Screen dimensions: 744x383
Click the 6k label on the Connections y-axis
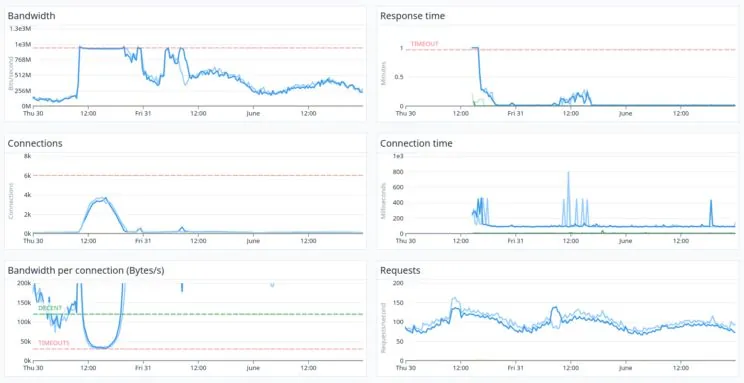pos(28,176)
